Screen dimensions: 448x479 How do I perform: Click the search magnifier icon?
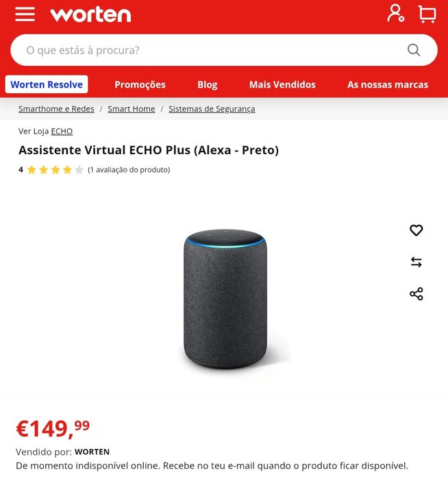pyautogui.click(x=414, y=50)
